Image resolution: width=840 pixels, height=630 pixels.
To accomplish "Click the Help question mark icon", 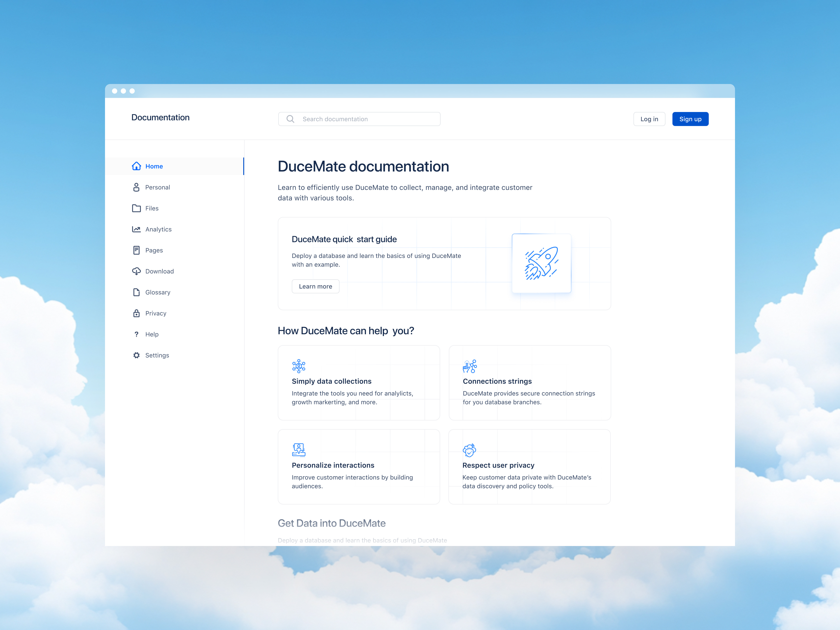I will (136, 334).
